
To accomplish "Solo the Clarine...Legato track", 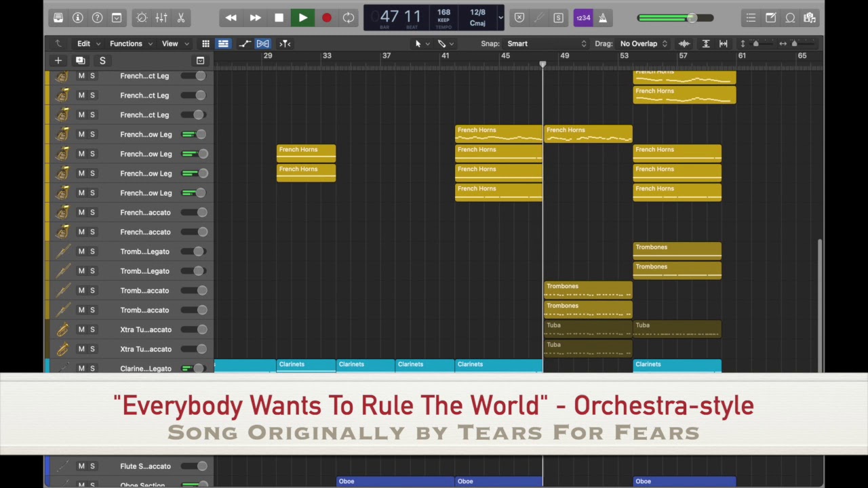I will 92,368.
